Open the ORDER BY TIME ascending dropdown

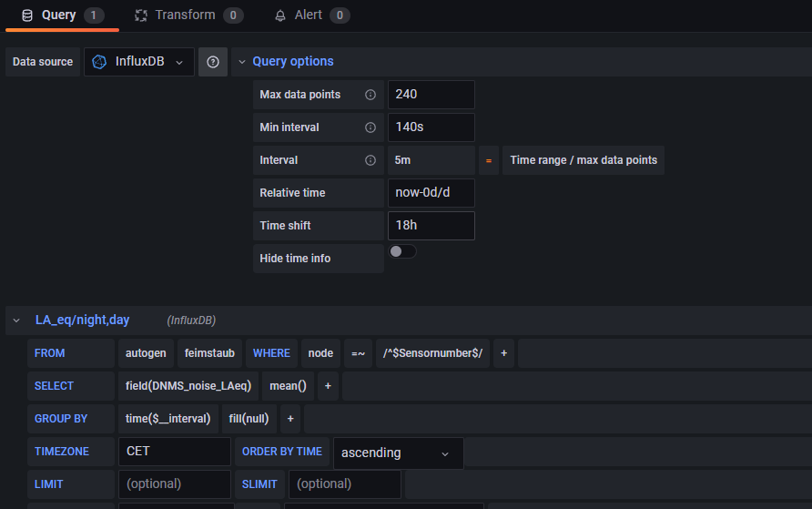pyautogui.click(x=398, y=453)
